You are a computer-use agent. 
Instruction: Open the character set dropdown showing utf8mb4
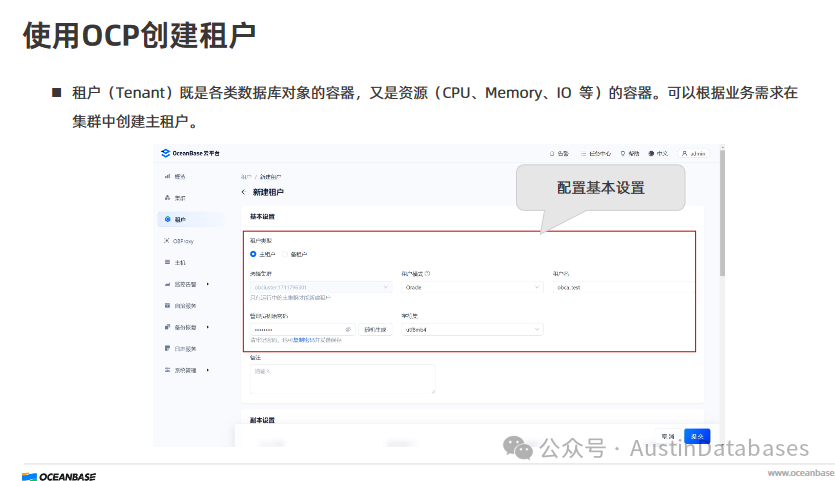pyautogui.click(x=472, y=330)
